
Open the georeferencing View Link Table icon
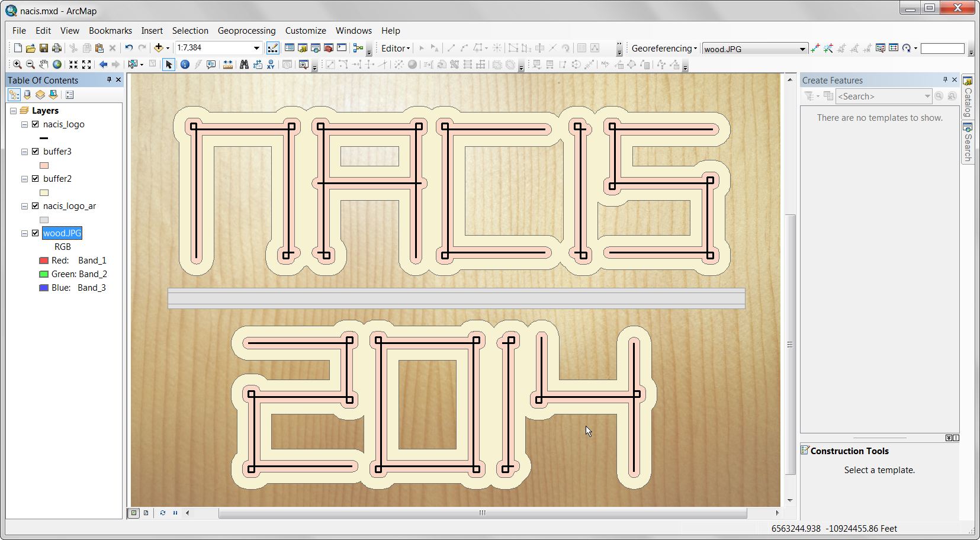pos(894,49)
